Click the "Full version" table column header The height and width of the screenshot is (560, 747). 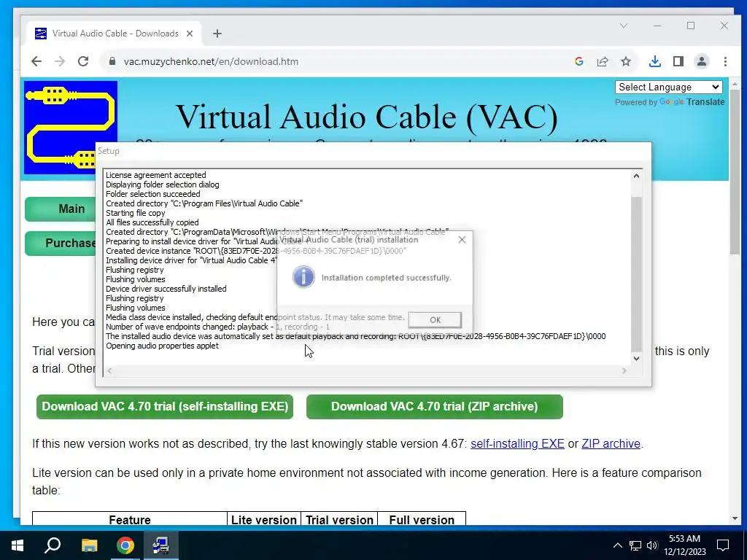[422, 519]
